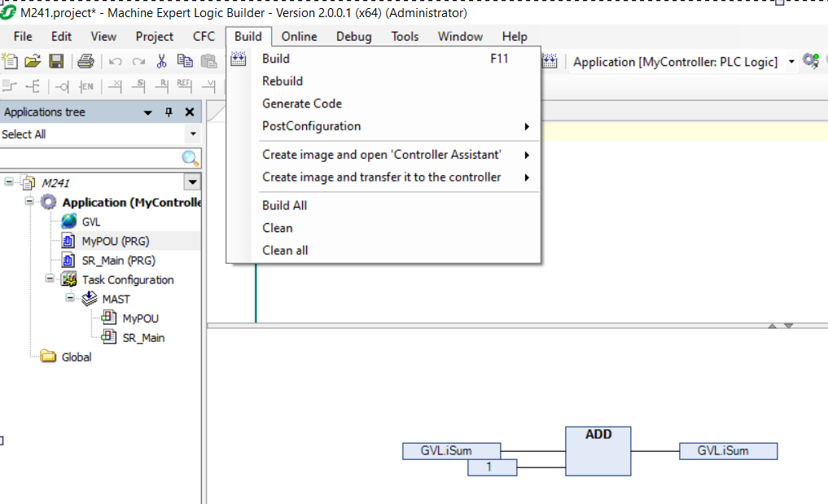Pin the Applications tree panel
The height and width of the screenshot is (504, 828).
point(168,112)
